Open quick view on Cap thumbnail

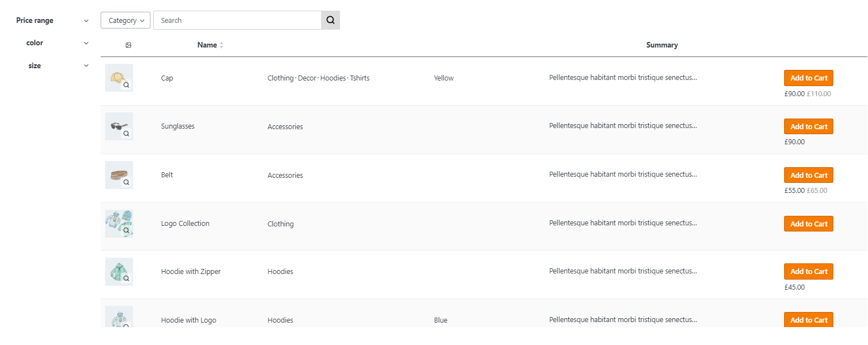click(x=126, y=85)
